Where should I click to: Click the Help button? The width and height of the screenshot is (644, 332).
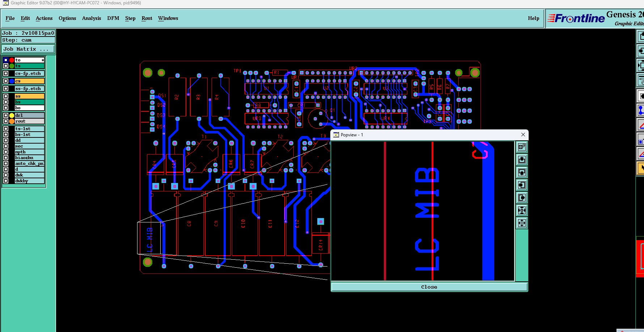533,18
